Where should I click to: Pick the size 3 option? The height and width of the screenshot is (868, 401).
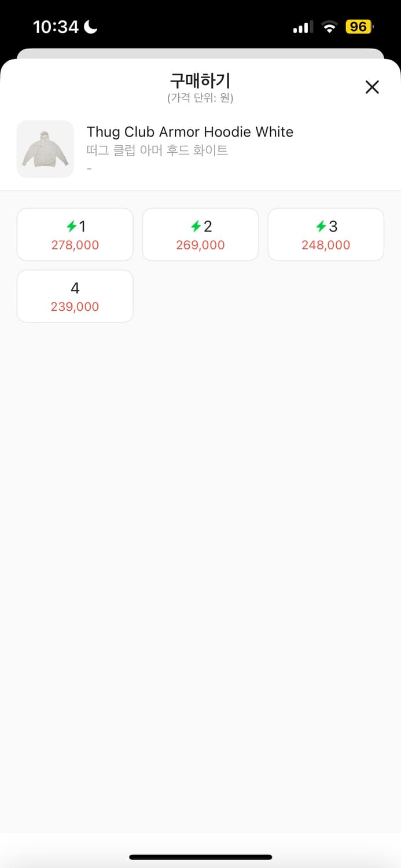[x=326, y=234]
